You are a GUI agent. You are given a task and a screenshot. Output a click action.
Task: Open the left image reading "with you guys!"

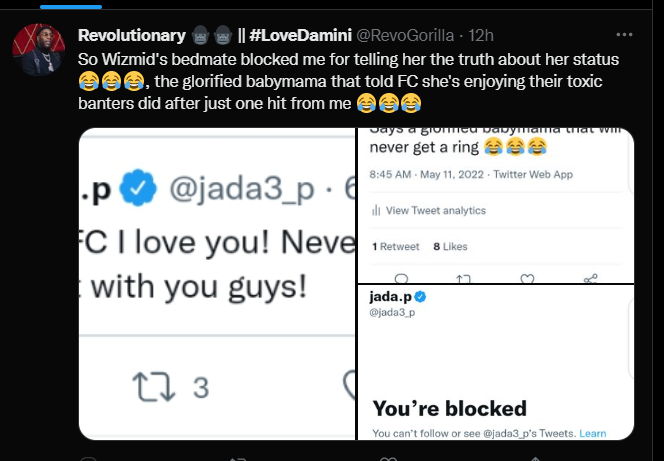click(x=217, y=284)
